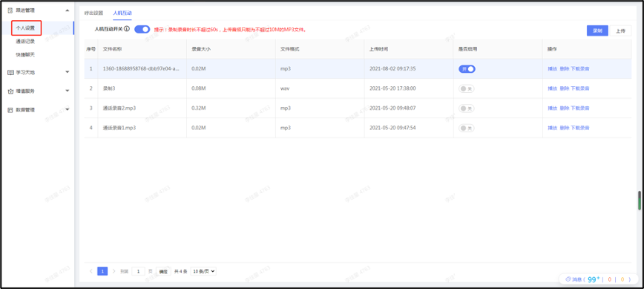Viewport: 644px width, 289px height.
Task: Click the 确定 pagination button
Action: point(163,271)
